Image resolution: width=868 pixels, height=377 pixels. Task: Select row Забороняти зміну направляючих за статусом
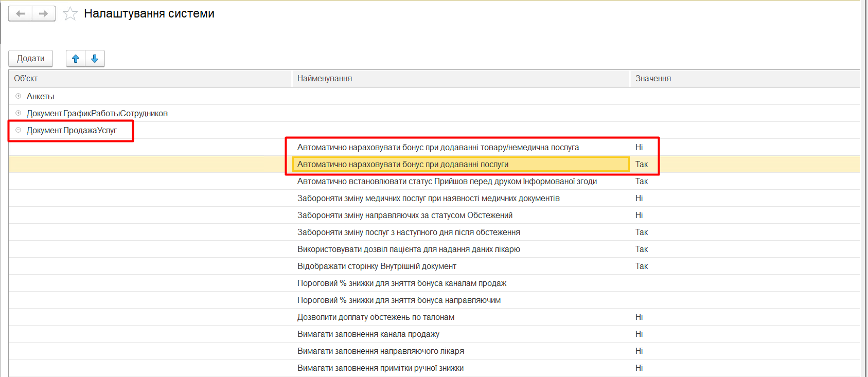pos(404,216)
